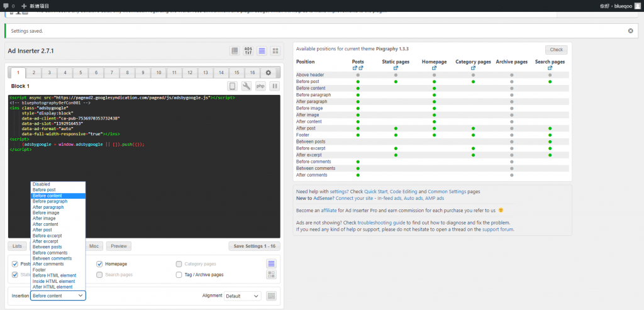Toggle the Homepage checkbox

(100, 264)
